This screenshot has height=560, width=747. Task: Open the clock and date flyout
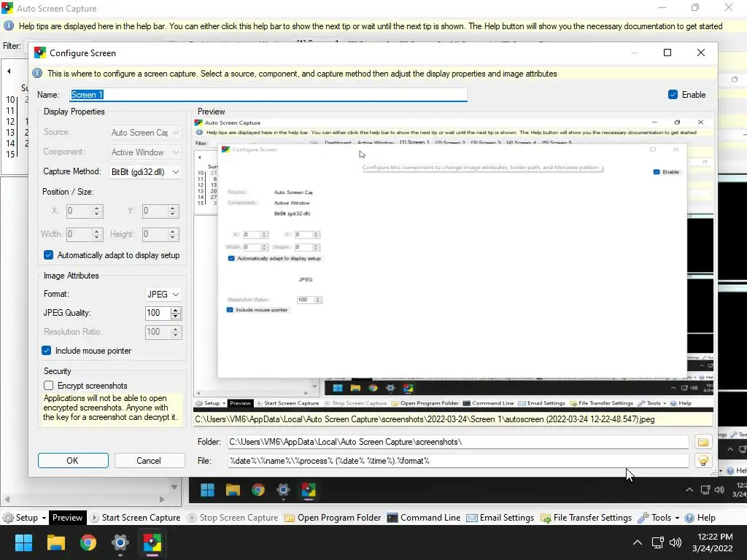pyautogui.click(x=713, y=542)
